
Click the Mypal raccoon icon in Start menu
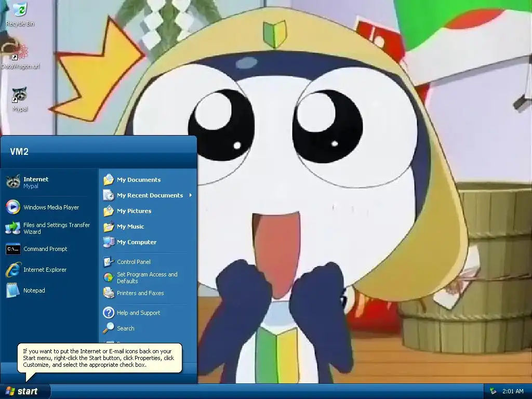point(13,182)
